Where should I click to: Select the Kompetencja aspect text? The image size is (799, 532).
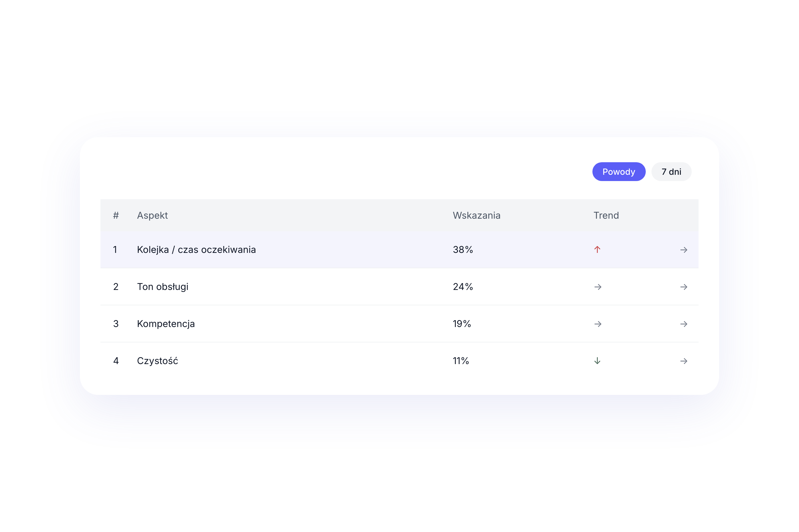pos(166,324)
